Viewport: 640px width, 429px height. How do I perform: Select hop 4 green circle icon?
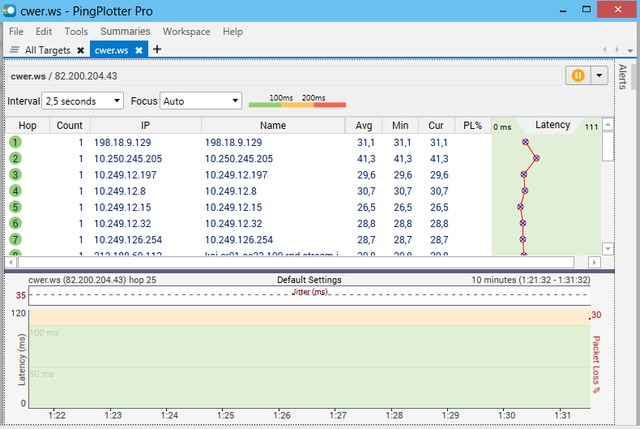[15, 191]
